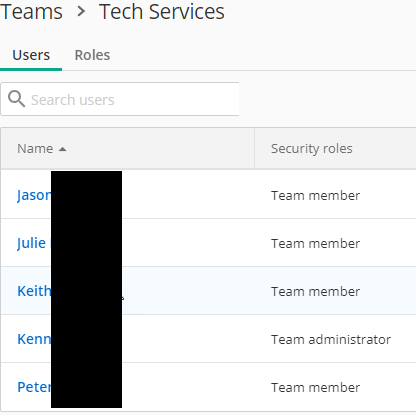
Task: Select Julie's Team member role cell
Action: click(x=315, y=243)
